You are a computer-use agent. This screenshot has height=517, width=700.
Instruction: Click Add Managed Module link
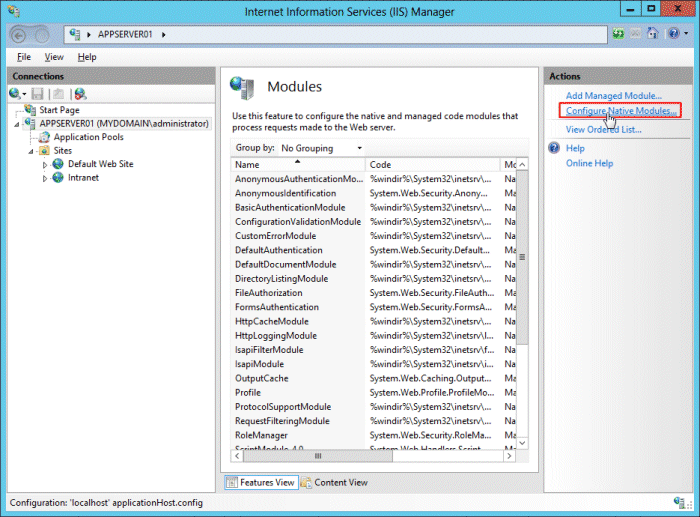pos(614,96)
